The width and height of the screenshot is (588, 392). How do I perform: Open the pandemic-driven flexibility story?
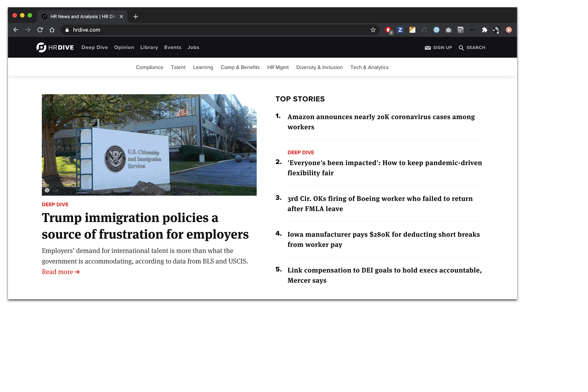coord(384,168)
